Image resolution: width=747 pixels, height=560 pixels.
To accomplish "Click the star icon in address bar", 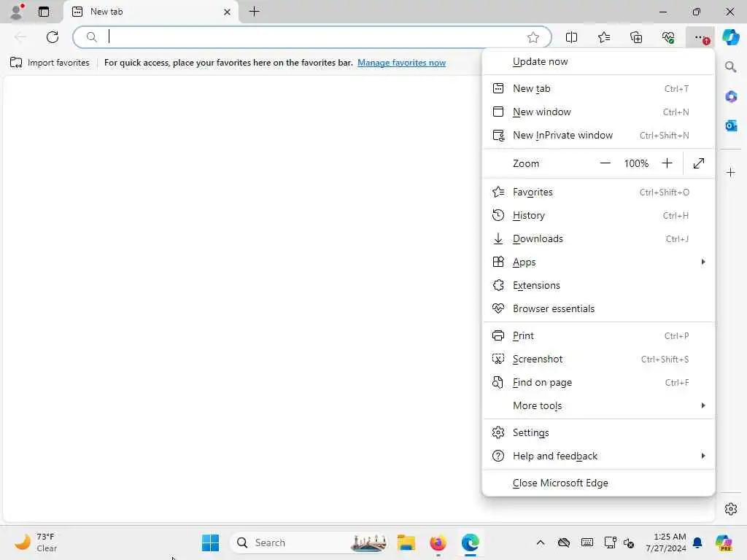I will pyautogui.click(x=533, y=37).
